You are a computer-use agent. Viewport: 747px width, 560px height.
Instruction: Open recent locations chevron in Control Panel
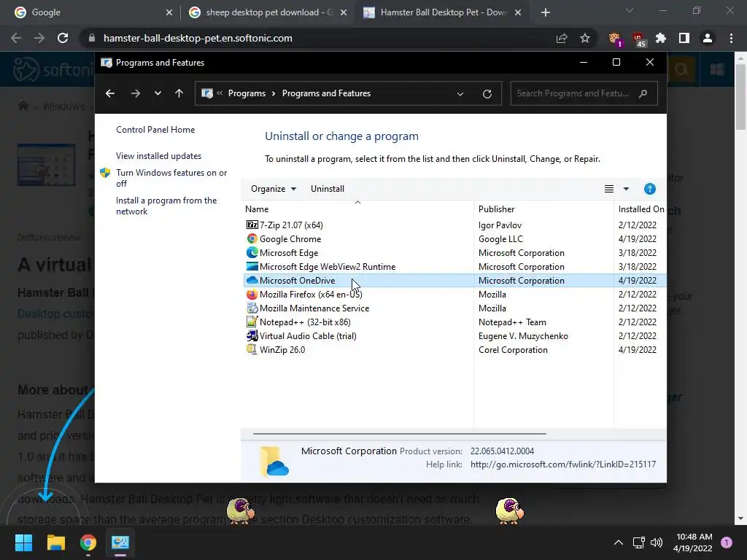tap(158, 93)
